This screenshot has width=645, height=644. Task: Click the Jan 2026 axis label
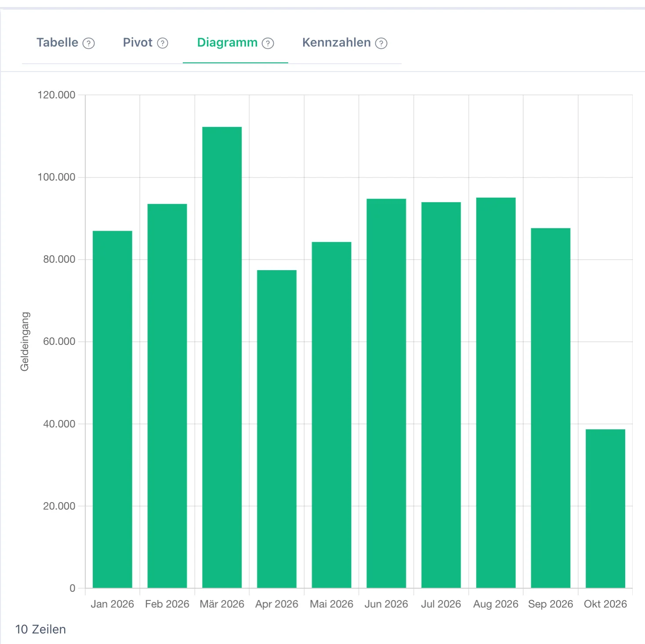pyautogui.click(x=112, y=604)
